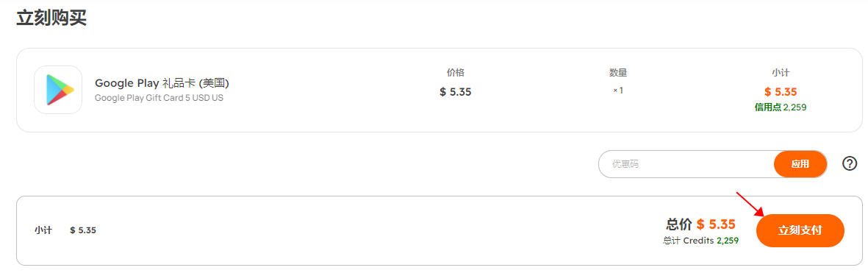Open the question mark help icon
This screenshot has height=273, width=868.
[x=850, y=163]
